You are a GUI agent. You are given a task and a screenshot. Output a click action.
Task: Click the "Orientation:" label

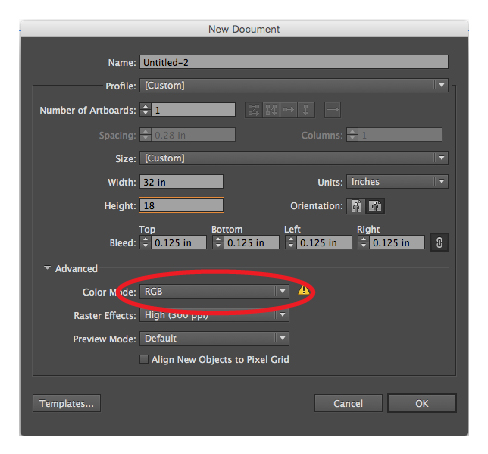point(316,206)
